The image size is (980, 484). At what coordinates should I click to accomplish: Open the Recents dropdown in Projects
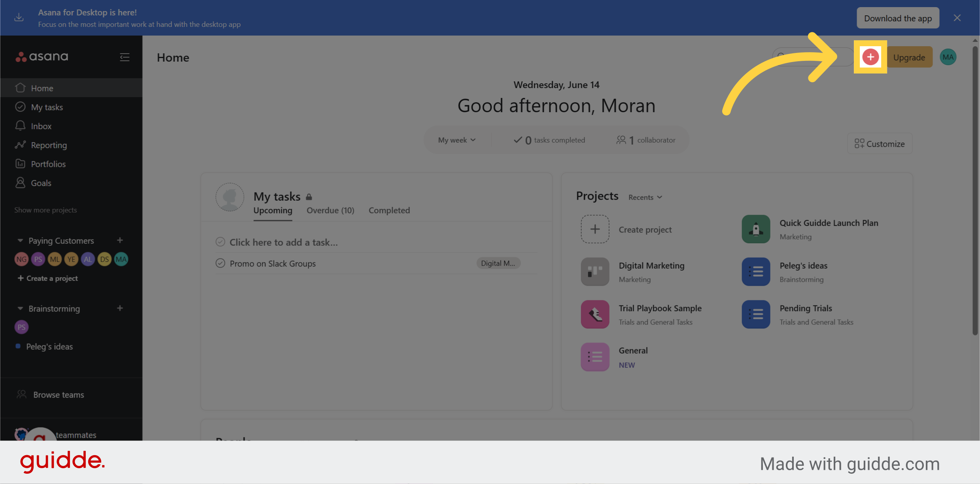[x=644, y=197]
